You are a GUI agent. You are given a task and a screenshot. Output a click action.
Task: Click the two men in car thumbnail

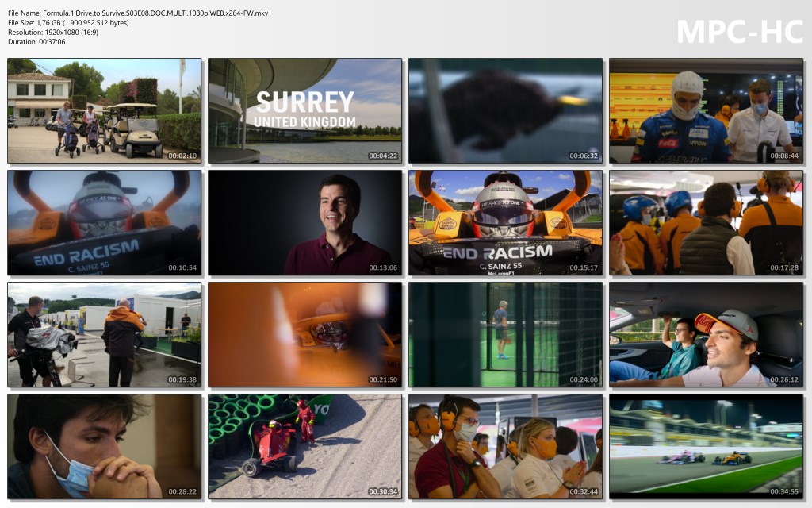click(706, 334)
